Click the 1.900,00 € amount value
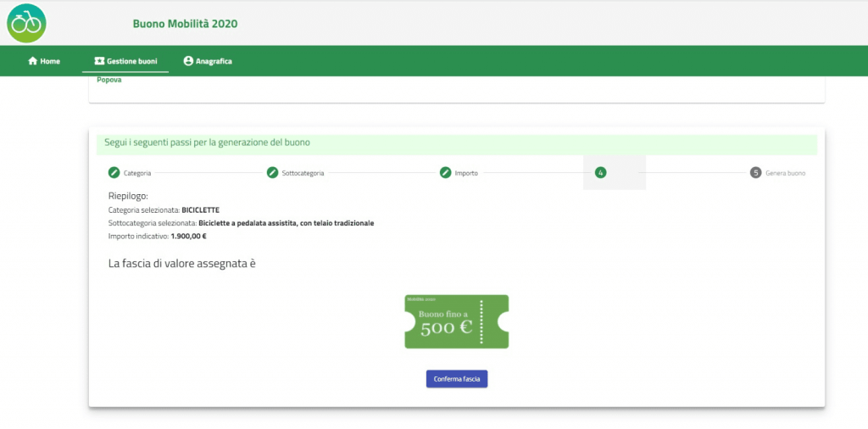Image resolution: width=868 pixels, height=429 pixels. pos(188,237)
